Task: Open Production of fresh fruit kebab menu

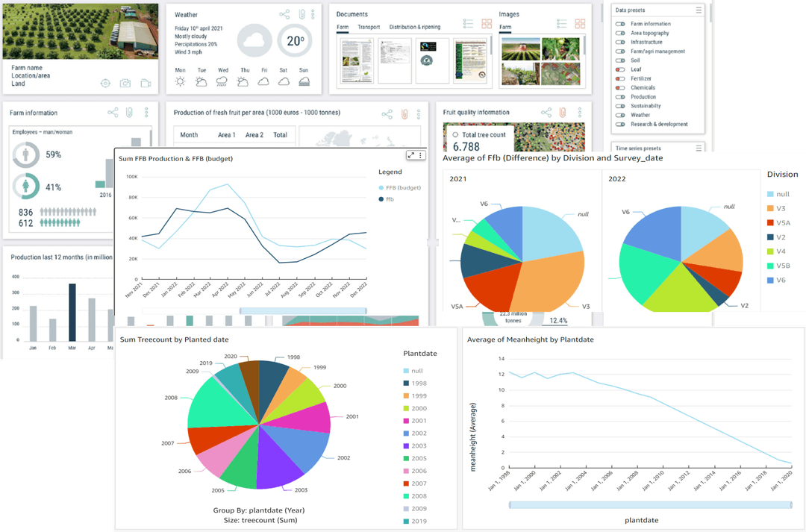Action: [x=419, y=114]
